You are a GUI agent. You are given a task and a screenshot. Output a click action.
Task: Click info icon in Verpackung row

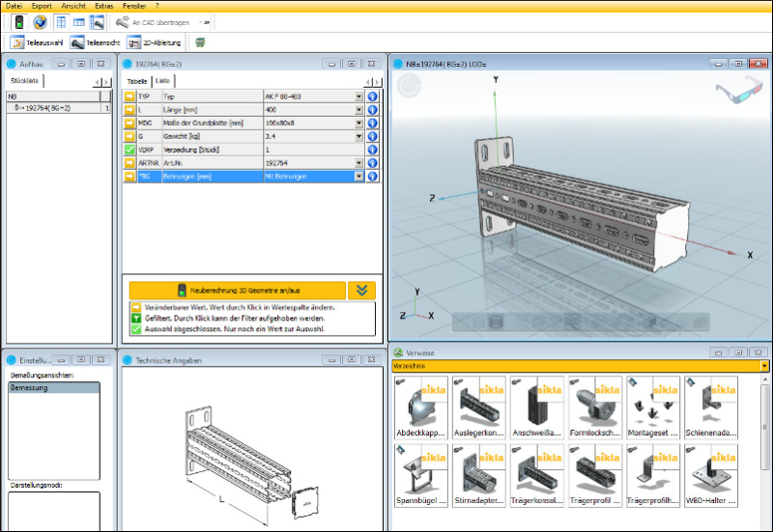(x=373, y=150)
